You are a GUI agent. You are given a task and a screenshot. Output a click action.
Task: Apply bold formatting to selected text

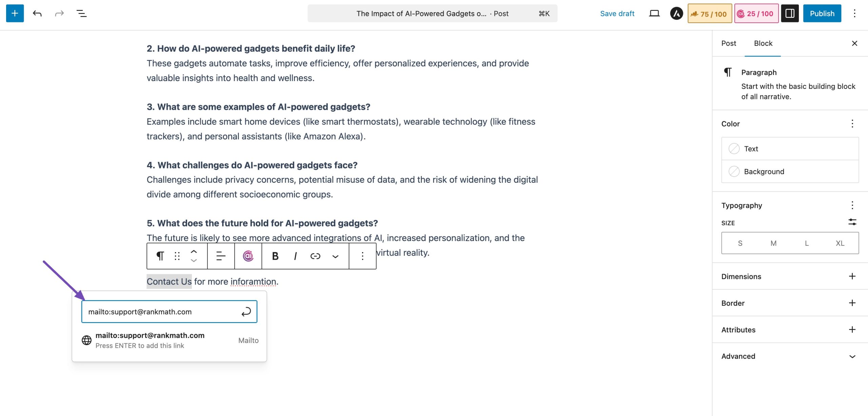pos(275,256)
